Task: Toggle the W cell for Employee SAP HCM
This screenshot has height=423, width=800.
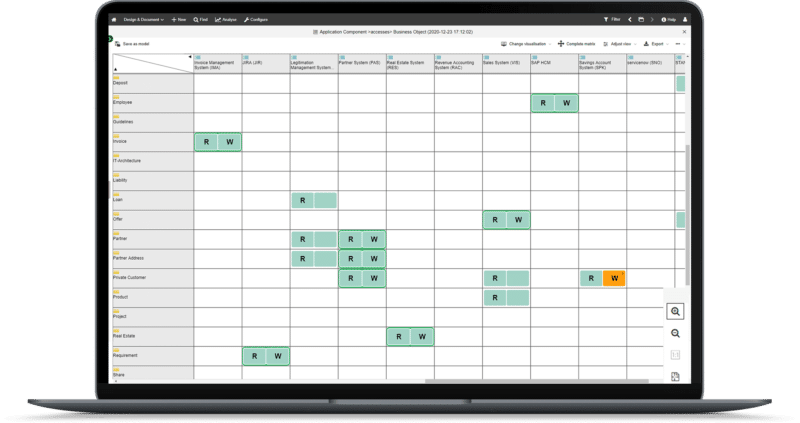Action: [566, 103]
